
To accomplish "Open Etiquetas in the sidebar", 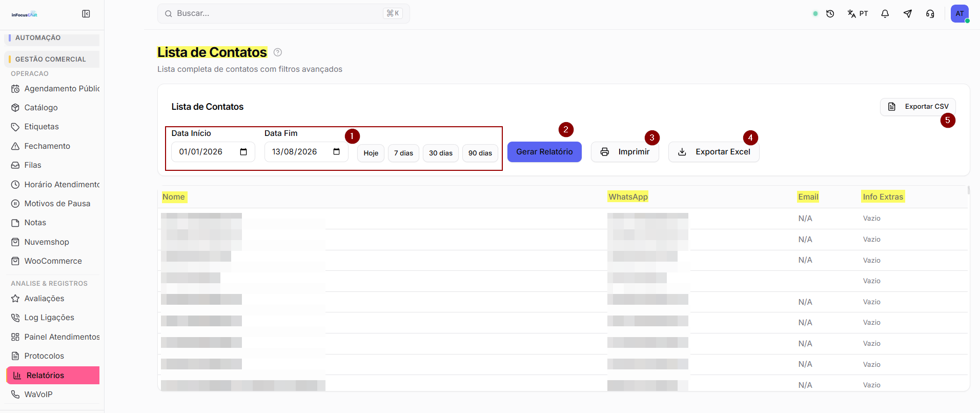I will (x=42, y=127).
